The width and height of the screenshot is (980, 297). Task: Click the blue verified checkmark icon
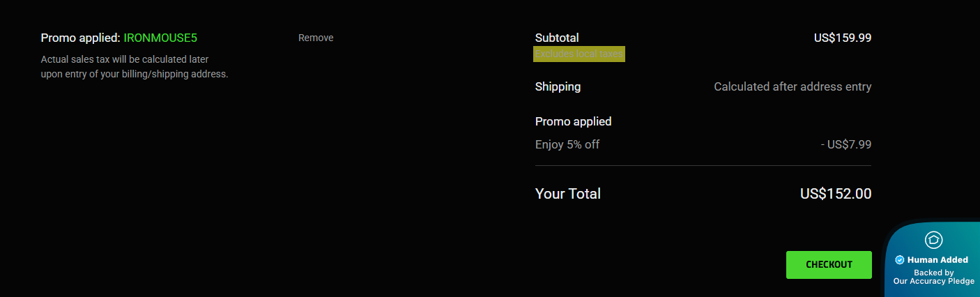(x=900, y=260)
